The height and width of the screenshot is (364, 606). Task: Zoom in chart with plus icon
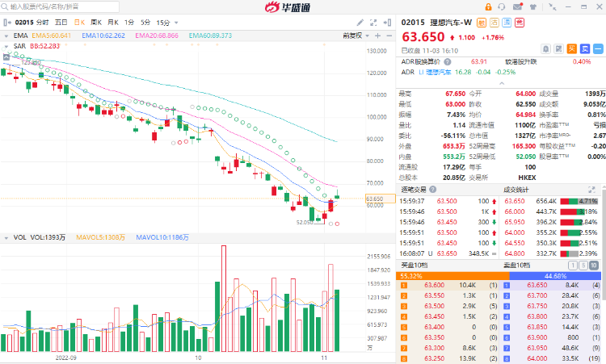[x=377, y=36]
